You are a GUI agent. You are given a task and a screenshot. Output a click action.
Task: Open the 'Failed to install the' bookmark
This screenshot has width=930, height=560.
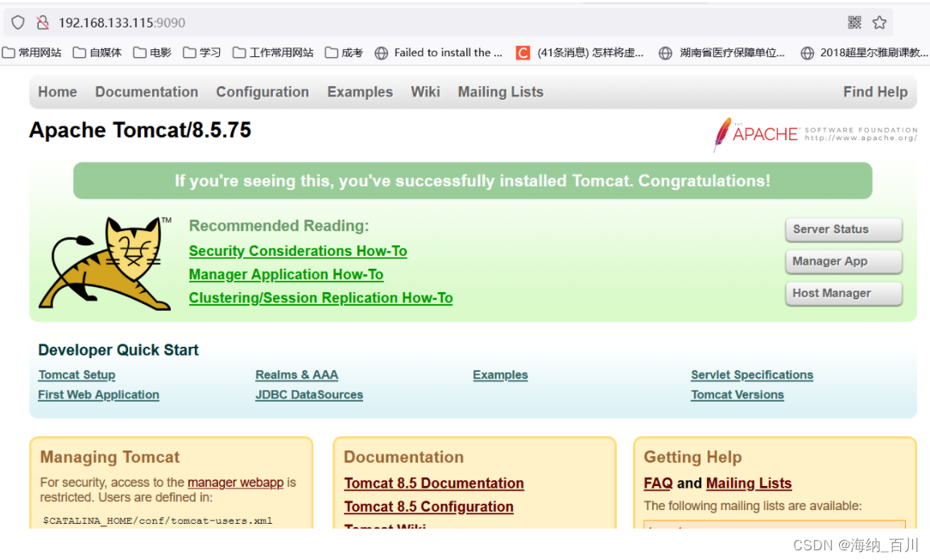coord(439,53)
